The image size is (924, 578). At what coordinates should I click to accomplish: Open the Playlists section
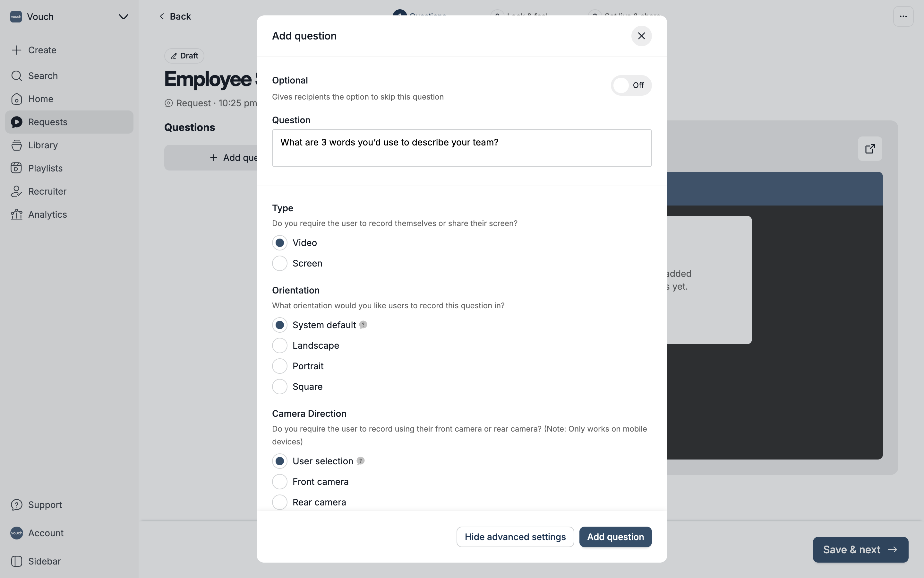coord(69,168)
